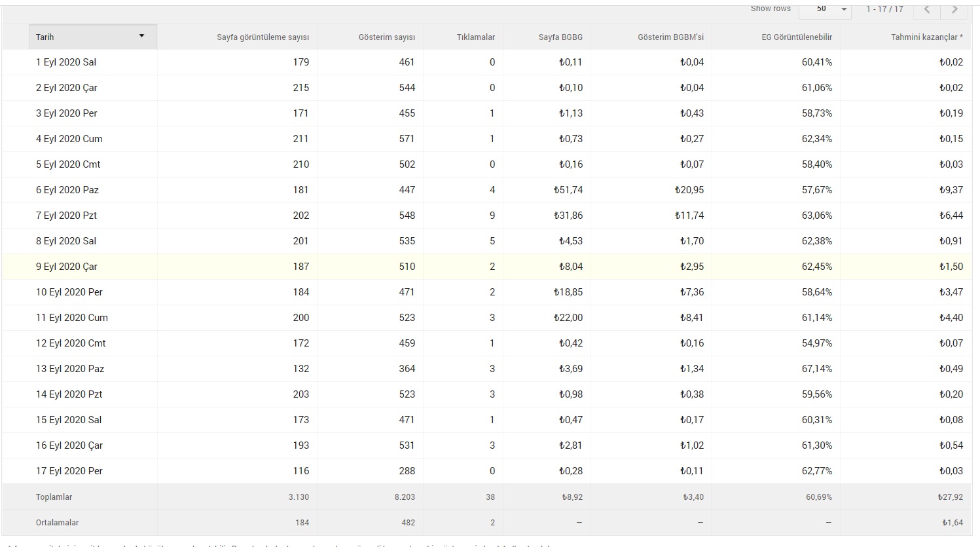The width and height of the screenshot is (980, 547).
Task: Go to the previous page arrow
Action: [x=927, y=9]
